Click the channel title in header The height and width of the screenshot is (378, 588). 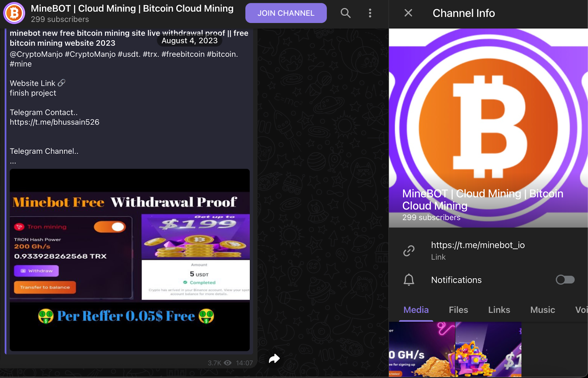132,8
